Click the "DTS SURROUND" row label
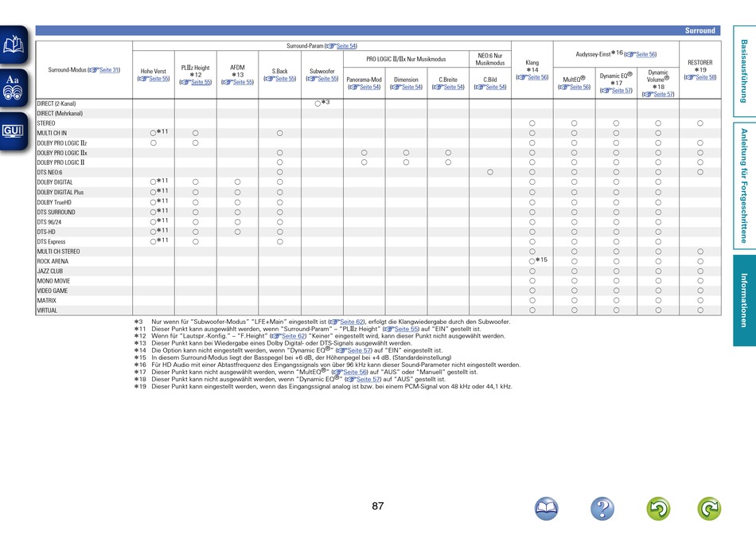Image resolution: width=756 pixels, height=535 pixels. click(x=56, y=213)
